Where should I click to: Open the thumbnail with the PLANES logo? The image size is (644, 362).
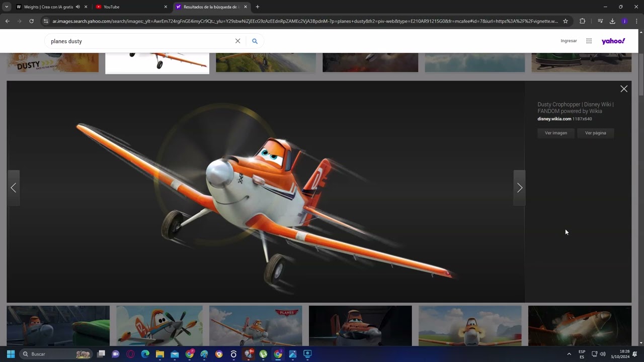point(256,326)
